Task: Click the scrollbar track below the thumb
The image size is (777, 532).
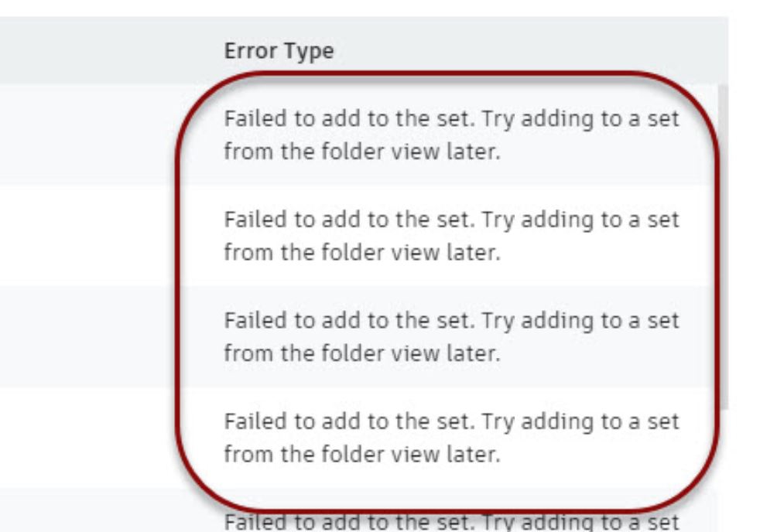Action: tap(723, 471)
